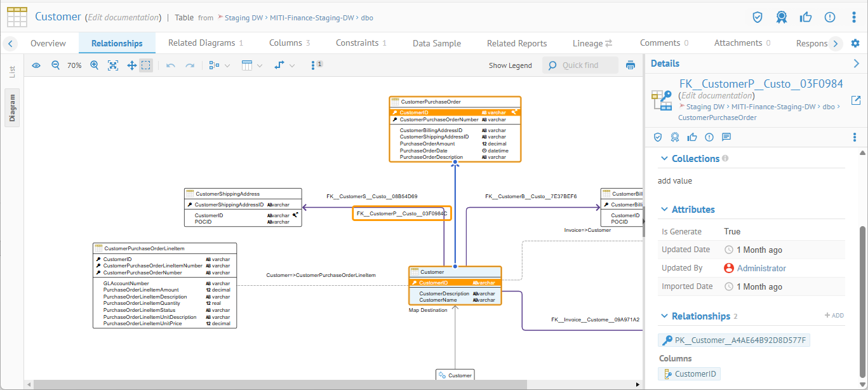
Task: Activate the pan/move tool in toolbar
Action: [x=131, y=65]
